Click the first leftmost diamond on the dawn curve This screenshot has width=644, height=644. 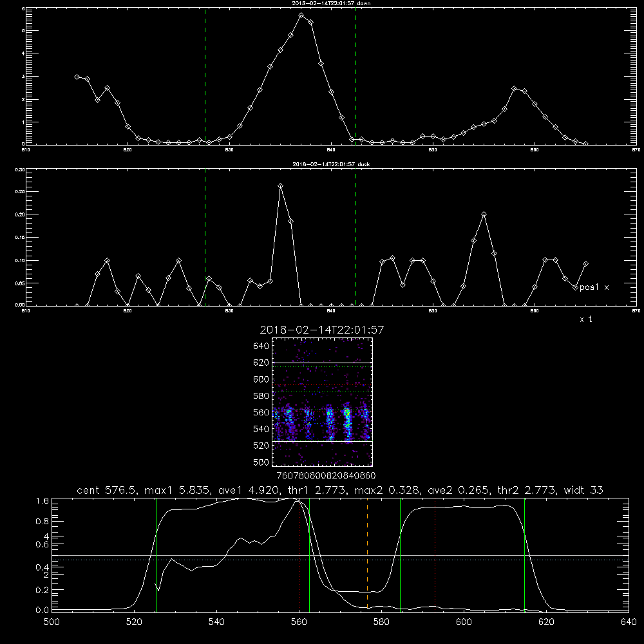(x=77, y=77)
